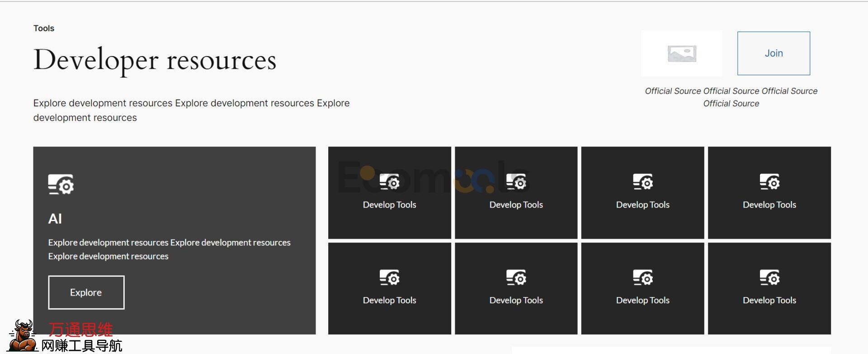Click Develop Tools label in top-right tile

pyautogui.click(x=769, y=205)
